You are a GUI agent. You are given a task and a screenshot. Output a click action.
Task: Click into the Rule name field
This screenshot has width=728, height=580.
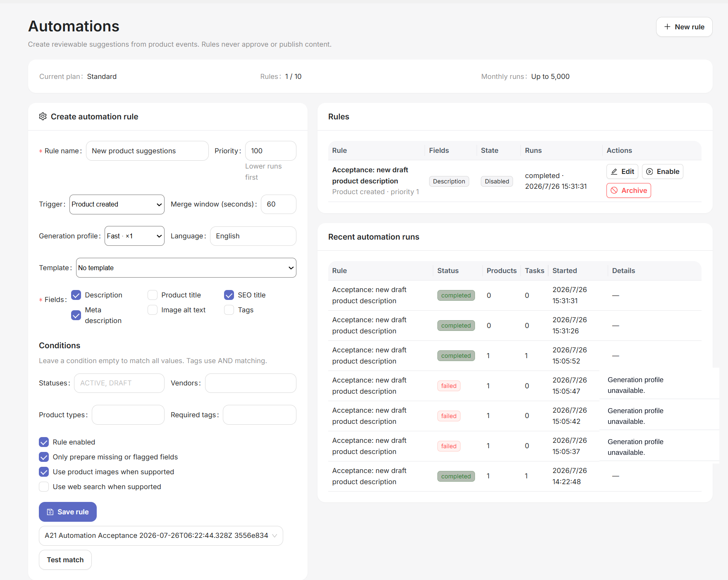click(x=147, y=151)
